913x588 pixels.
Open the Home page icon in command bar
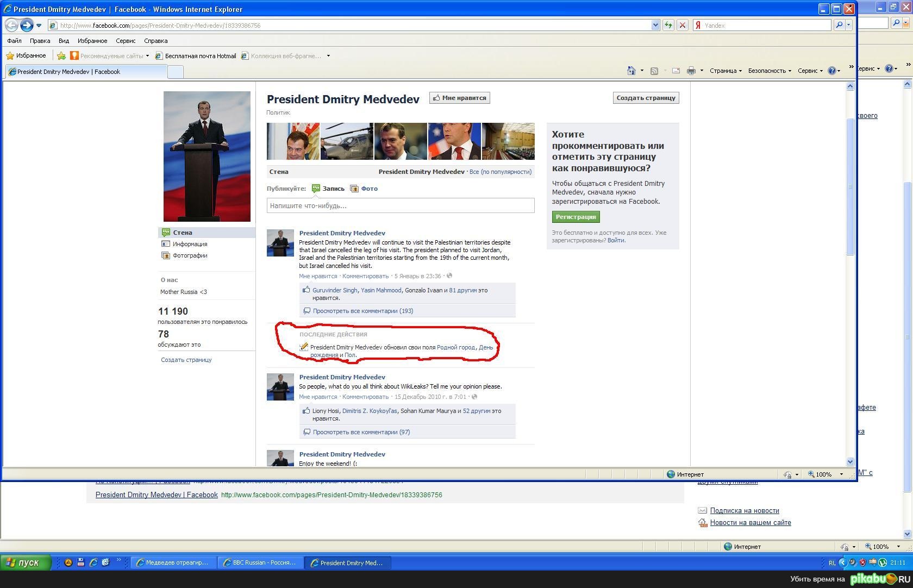click(631, 71)
